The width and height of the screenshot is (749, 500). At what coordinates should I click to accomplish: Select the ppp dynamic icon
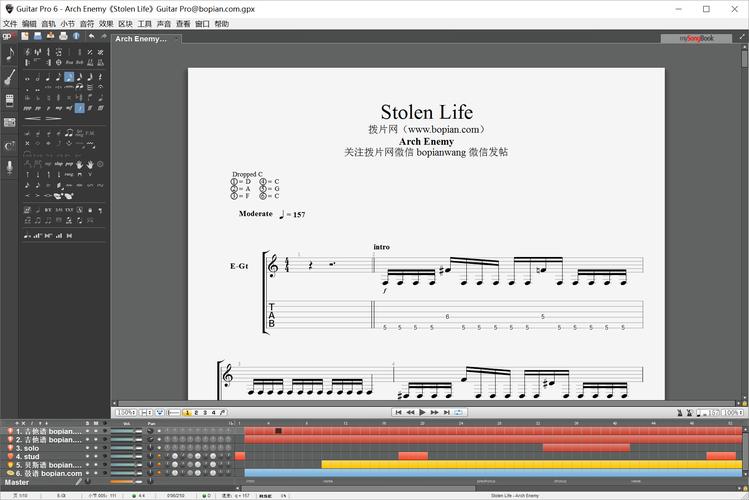tap(27, 108)
